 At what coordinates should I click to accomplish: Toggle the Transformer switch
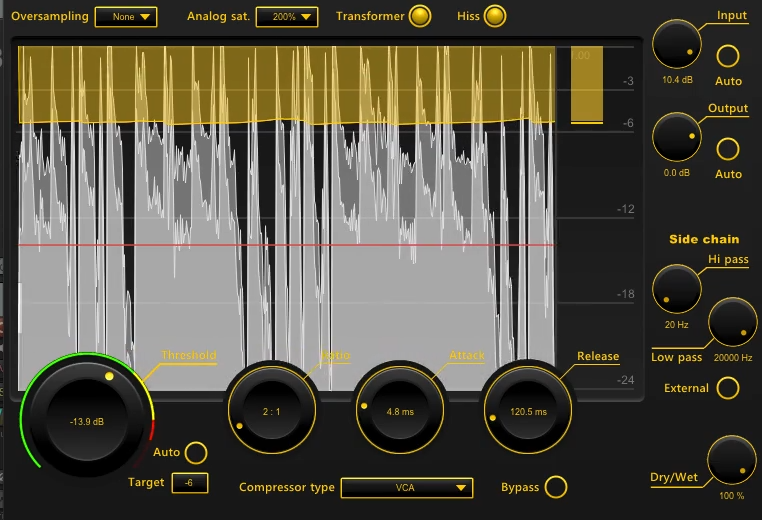tap(421, 17)
